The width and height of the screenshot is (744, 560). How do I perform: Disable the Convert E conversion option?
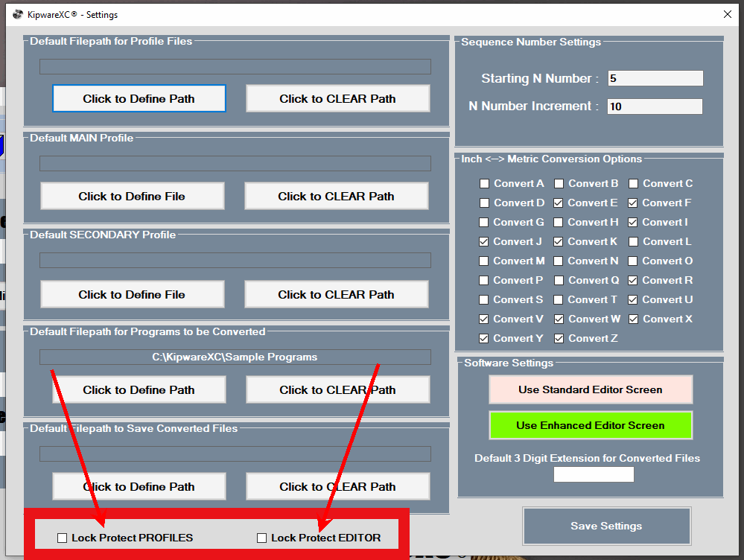[x=559, y=203]
